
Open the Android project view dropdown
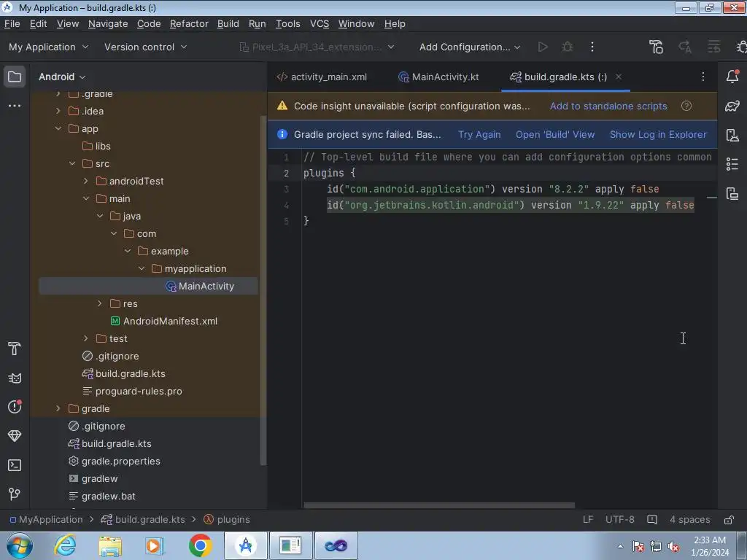point(62,77)
